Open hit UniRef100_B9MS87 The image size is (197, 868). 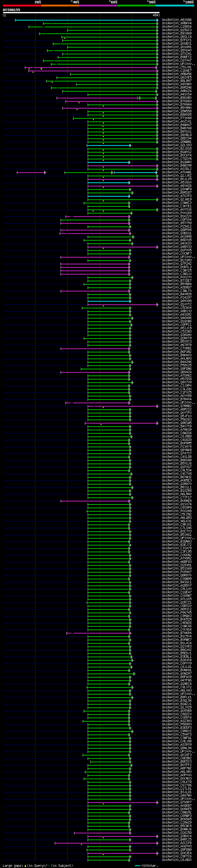[177, 193]
